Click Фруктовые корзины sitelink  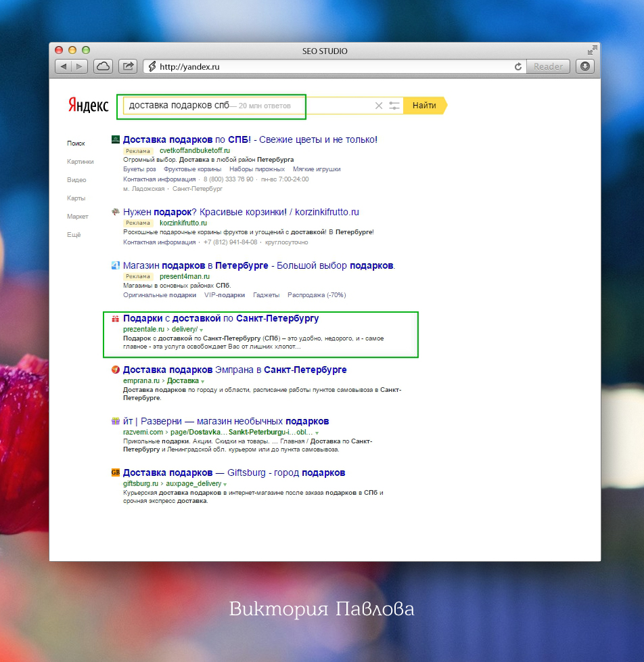(x=192, y=169)
